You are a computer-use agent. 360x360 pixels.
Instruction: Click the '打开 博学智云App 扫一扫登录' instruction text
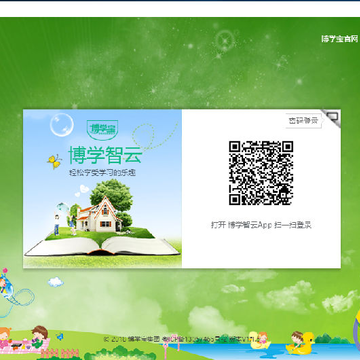point(261,225)
